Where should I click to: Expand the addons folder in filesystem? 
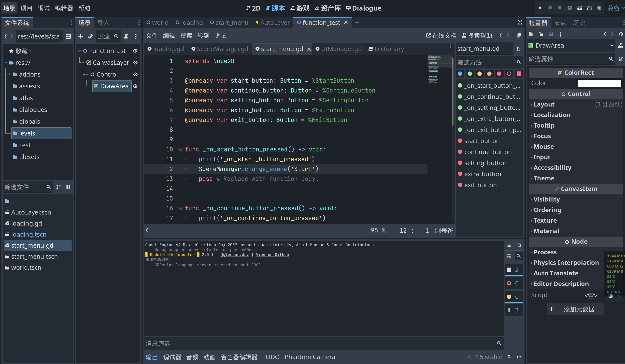click(9, 74)
